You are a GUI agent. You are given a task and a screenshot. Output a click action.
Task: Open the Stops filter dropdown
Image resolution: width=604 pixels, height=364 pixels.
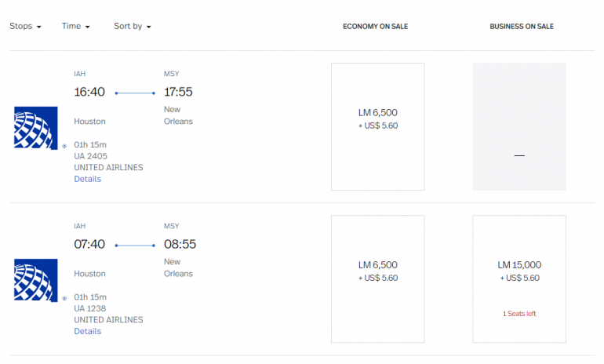25,26
